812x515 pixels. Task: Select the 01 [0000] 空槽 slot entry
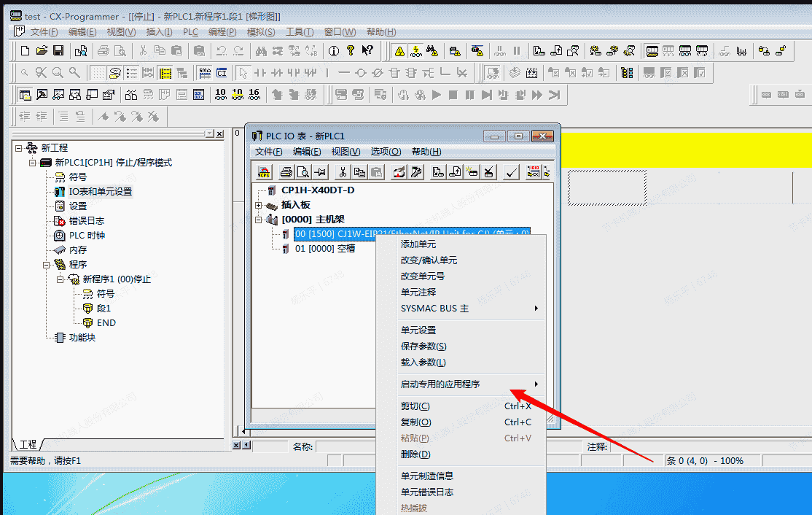click(x=325, y=249)
